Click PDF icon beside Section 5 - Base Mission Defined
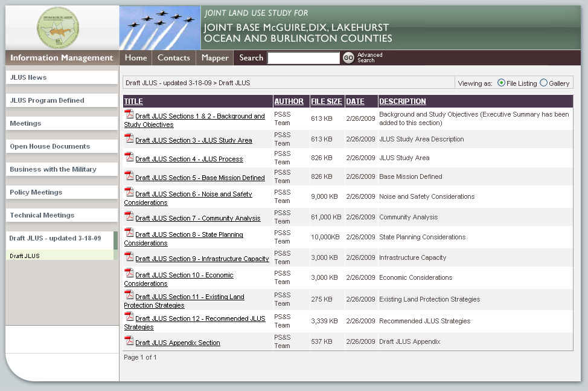The image size is (588, 391). coord(129,175)
